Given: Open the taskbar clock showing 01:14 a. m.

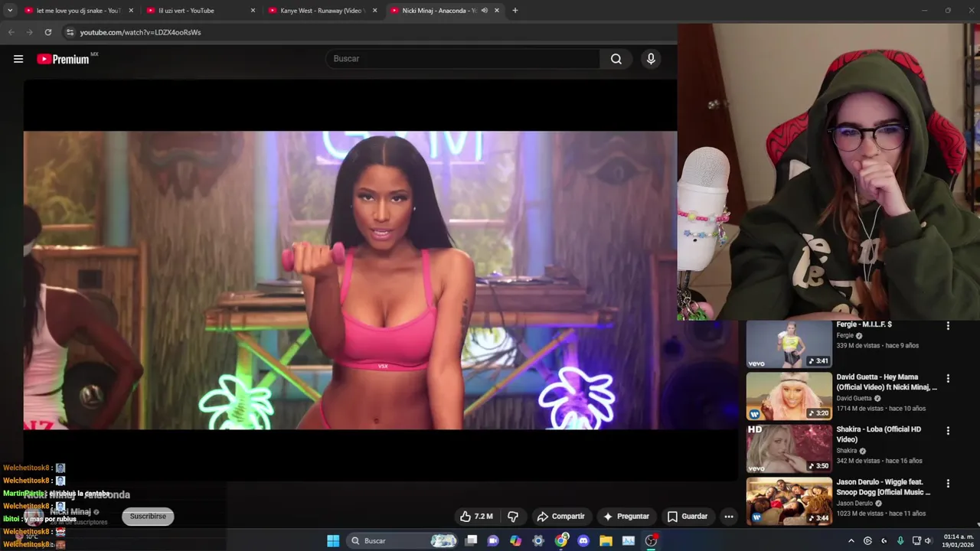Looking at the screenshot, I should point(957,541).
